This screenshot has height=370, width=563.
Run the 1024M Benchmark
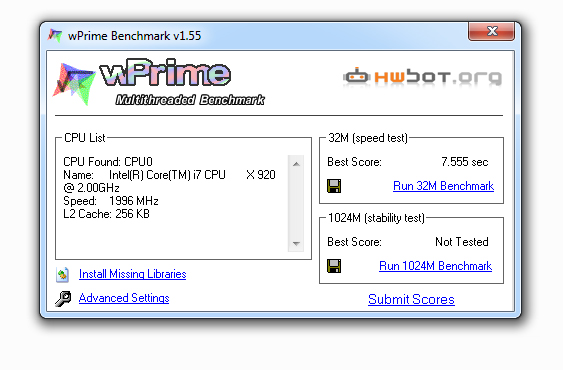[436, 266]
